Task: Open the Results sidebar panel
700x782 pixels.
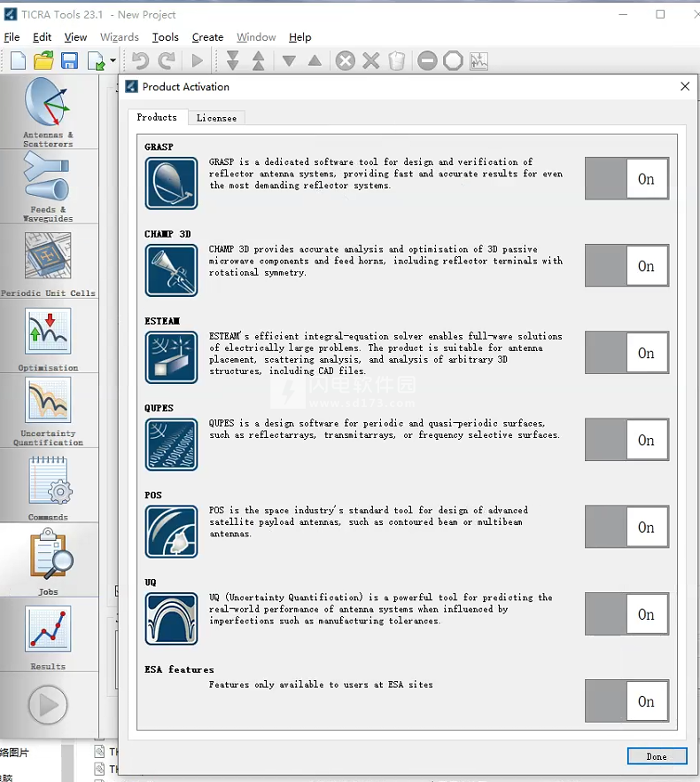Action: (x=48, y=635)
